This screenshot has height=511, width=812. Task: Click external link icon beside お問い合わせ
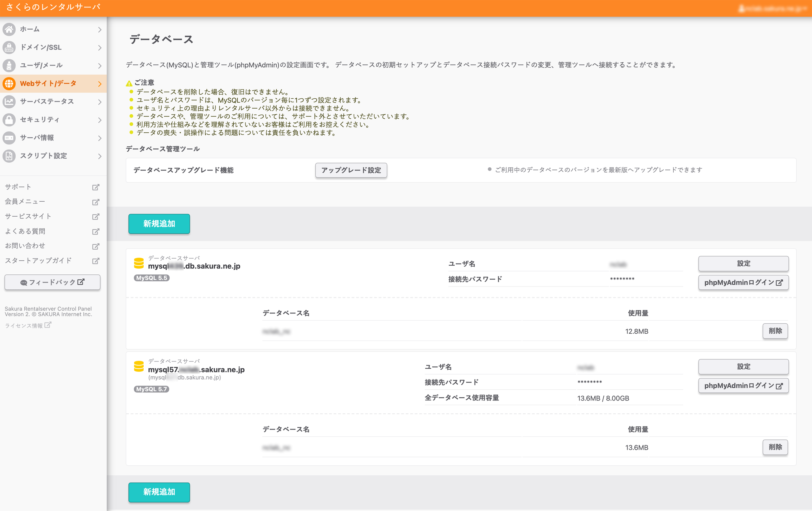[x=96, y=246]
